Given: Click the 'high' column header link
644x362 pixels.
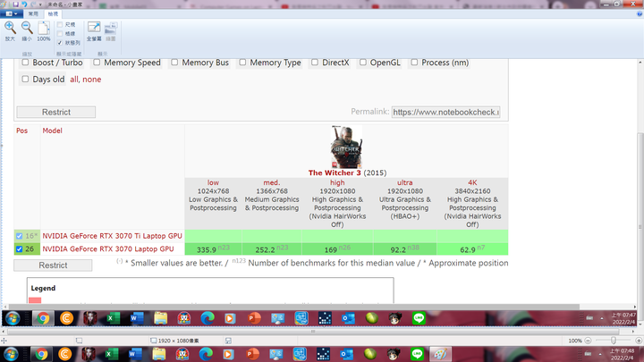Looking at the screenshot, I should pos(337,182).
